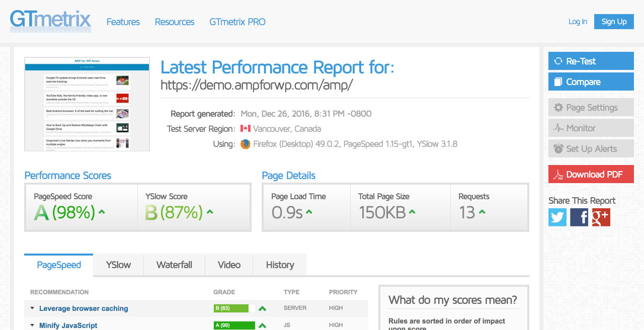Open the History tab
This screenshot has width=644, height=330.
point(280,265)
